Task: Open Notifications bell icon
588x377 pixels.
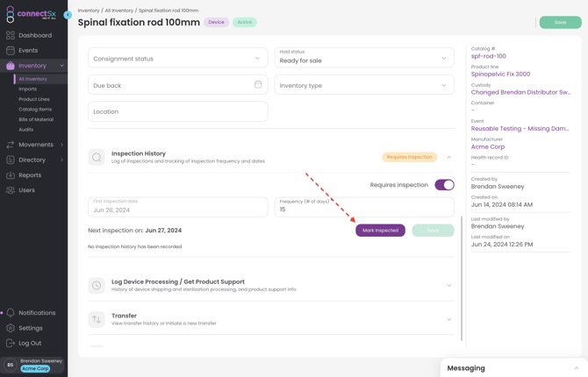Action: pos(11,313)
